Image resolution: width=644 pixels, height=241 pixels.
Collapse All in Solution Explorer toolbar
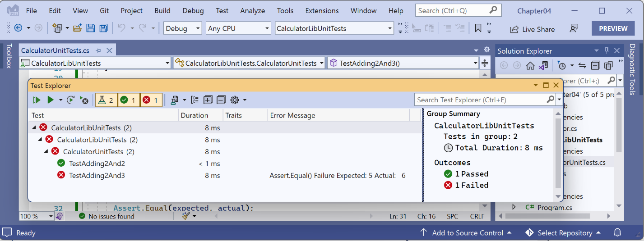pos(595,66)
